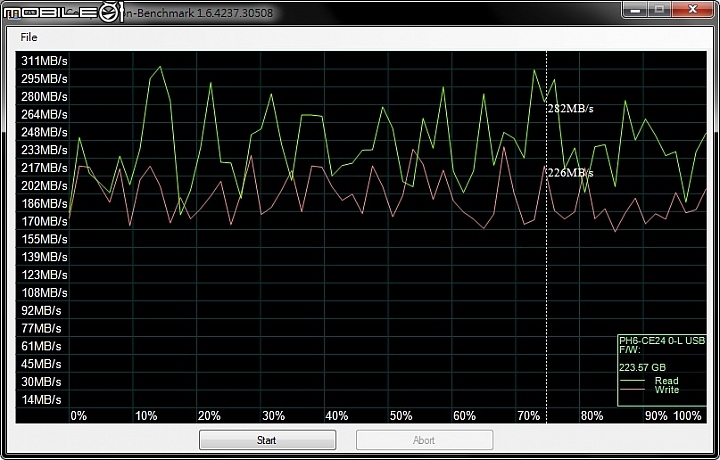Click the 14MB/s axis label
Screen dimensions: 720x460
[x=41, y=399]
